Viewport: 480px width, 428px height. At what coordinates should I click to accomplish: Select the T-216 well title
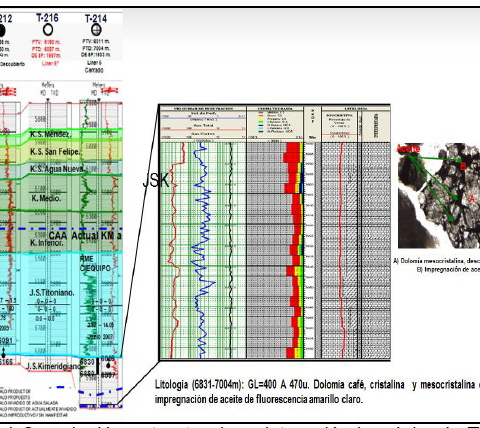(x=48, y=18)
